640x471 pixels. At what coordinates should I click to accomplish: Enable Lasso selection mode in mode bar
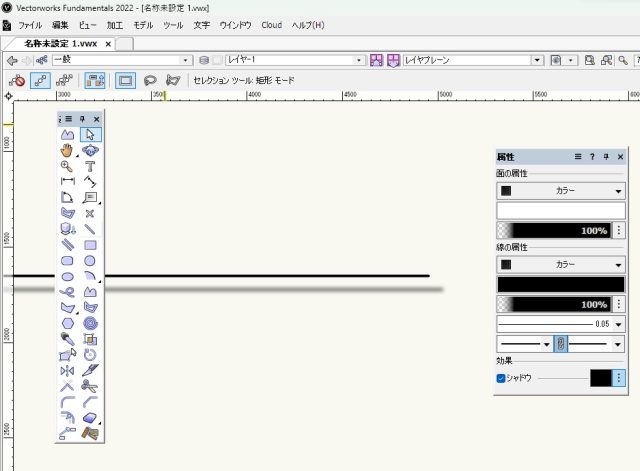click(150, 79)
